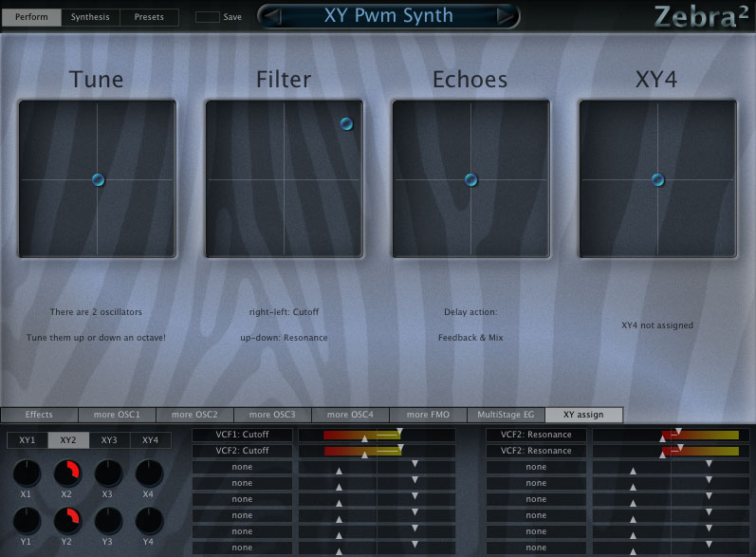Open first VCF2: Resonance target selector

point(536,435)
